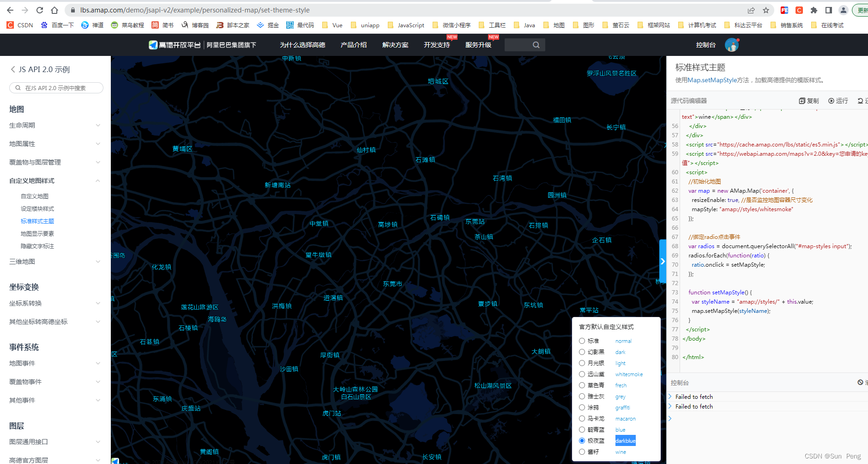Expand the 地图事件 section
868x464 pixels.
55,363
